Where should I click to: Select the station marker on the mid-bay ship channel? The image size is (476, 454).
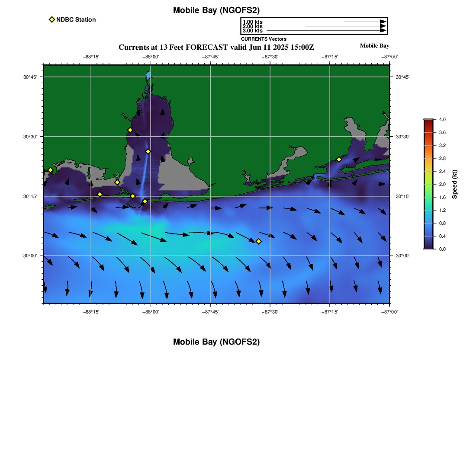point(148,151)
